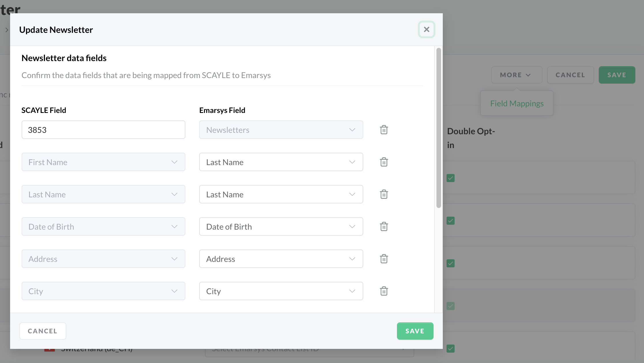Click the 3853 SCAYLE field input
Viewport: 644px width, 363px height.
coord(103,130)
